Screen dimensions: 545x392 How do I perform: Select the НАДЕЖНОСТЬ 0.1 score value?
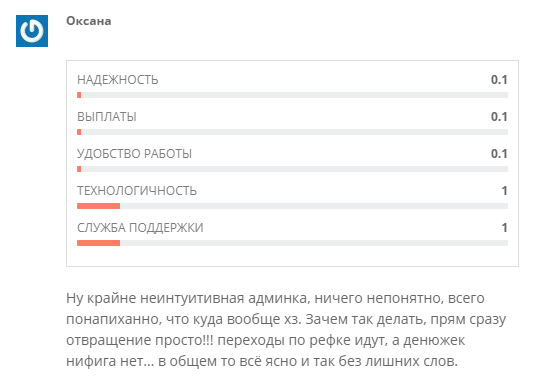pos(499,80)
